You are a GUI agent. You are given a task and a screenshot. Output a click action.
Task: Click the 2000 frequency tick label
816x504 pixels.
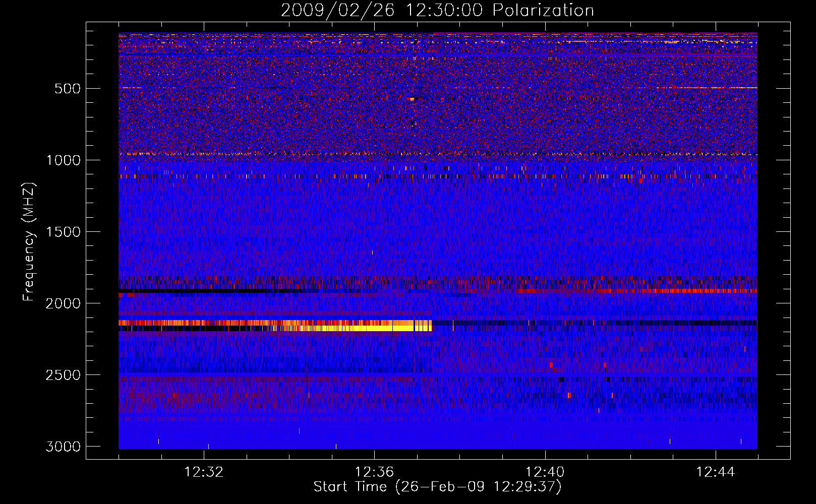pyautogui.click(x=63, y=303)
